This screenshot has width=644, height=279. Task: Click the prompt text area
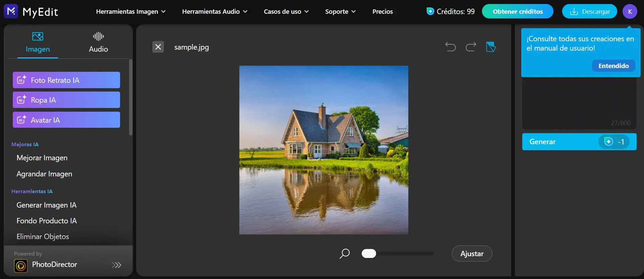(579, 103)
